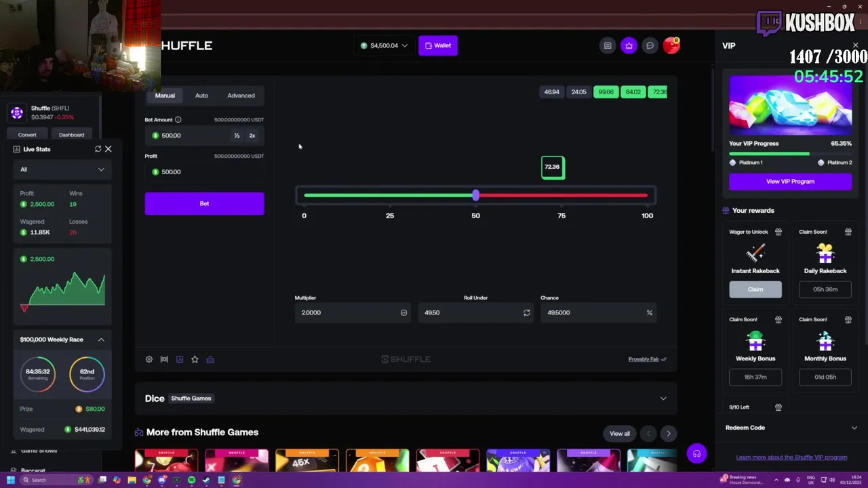Collapse the $100,000 Weekly Race panel

point(101,340)
